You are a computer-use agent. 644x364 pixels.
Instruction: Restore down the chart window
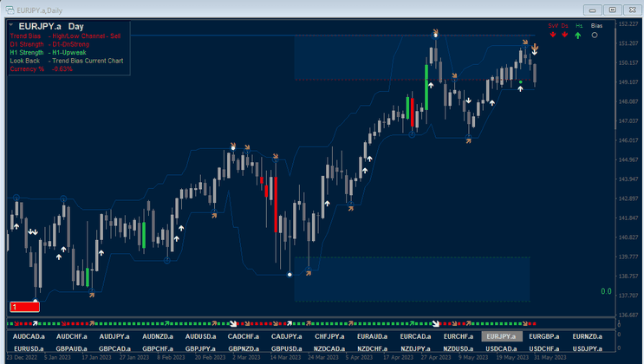613,10
